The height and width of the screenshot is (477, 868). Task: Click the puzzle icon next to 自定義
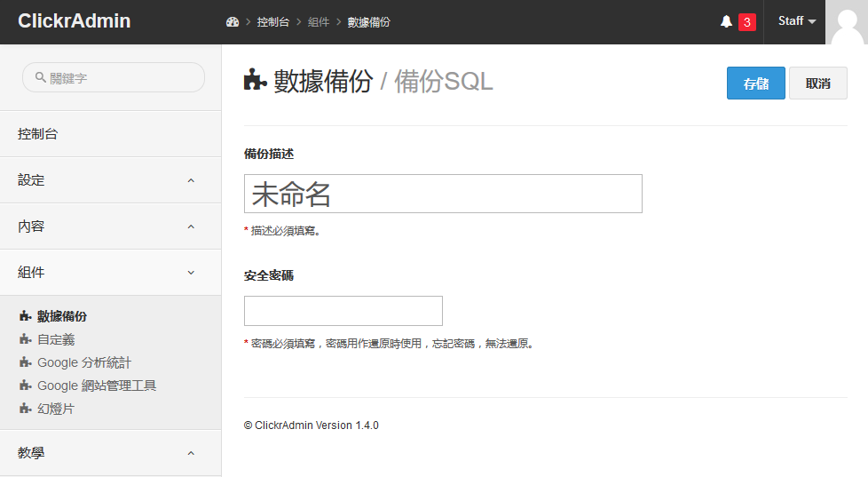coord(26,339)
